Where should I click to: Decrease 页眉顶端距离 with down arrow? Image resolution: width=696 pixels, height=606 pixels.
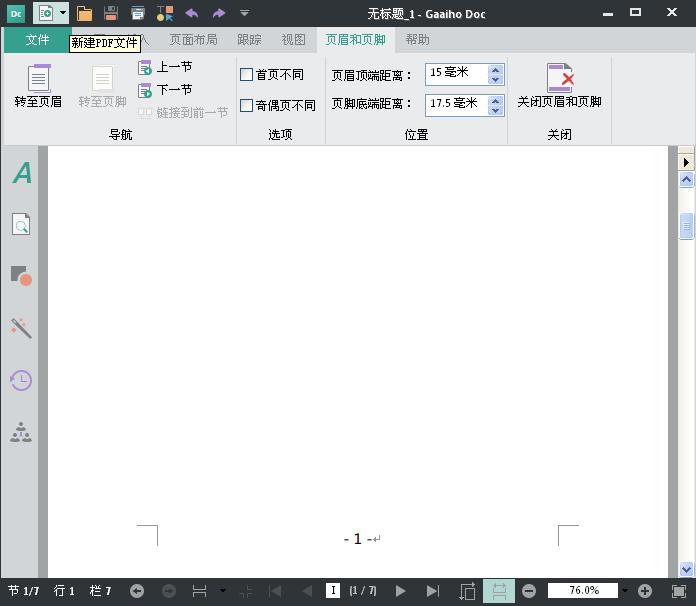click(495, 80)
